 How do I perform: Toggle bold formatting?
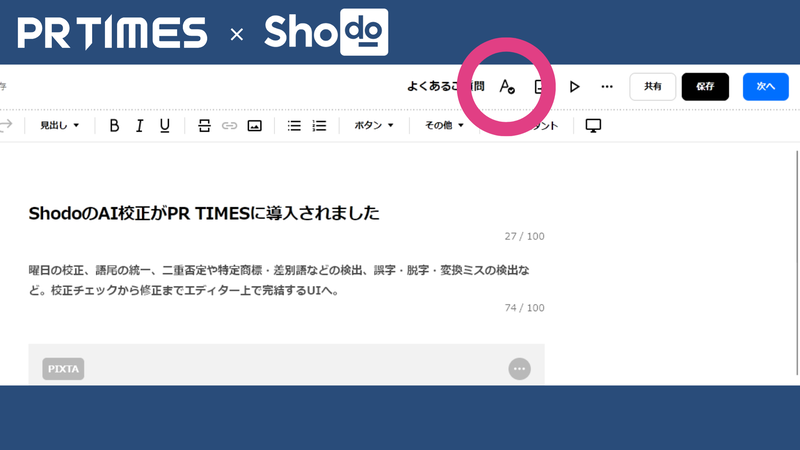(114, 126)
